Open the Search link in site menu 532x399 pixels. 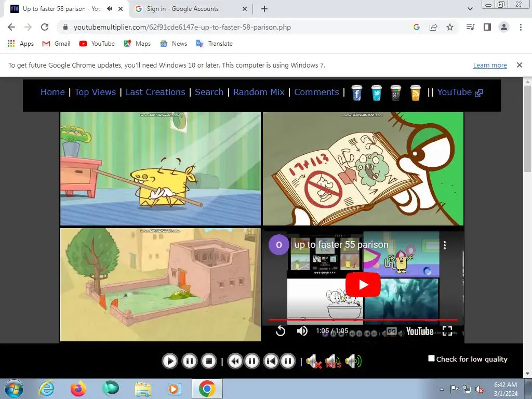tap(209, 92)
